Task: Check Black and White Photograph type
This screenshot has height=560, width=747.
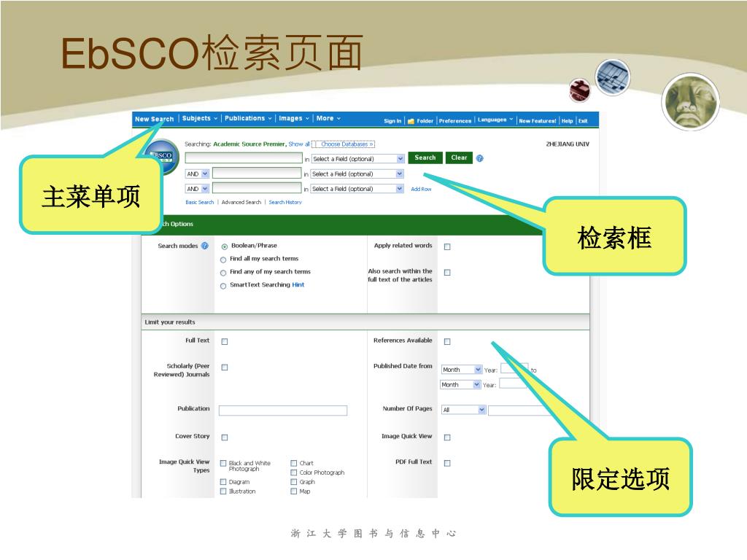Action: click(x=223, y=463)
